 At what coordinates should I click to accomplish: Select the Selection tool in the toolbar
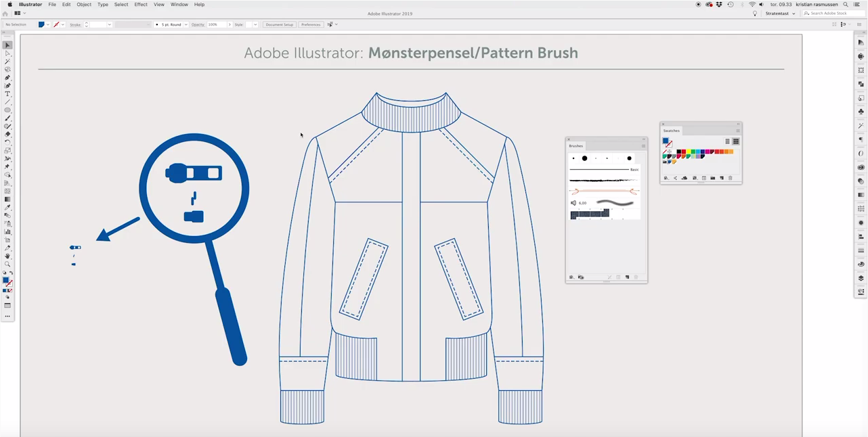point(7,45)
